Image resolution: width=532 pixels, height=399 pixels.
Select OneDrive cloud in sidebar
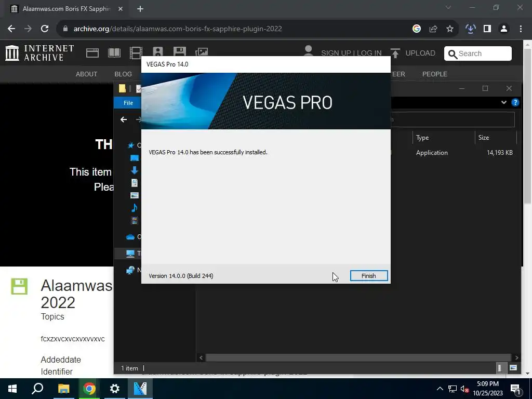(130, 237)
